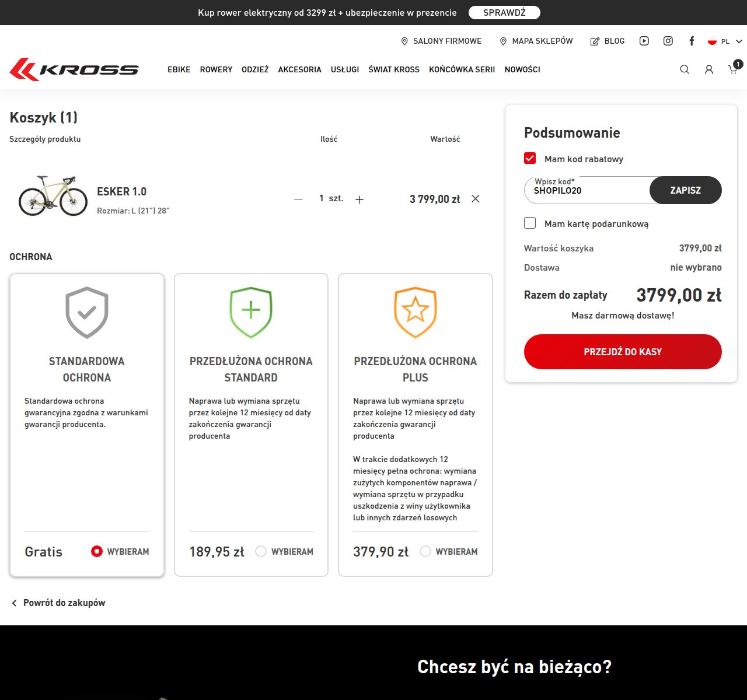Open the user account icon
747x700 pixels.
tap(709, 69)
